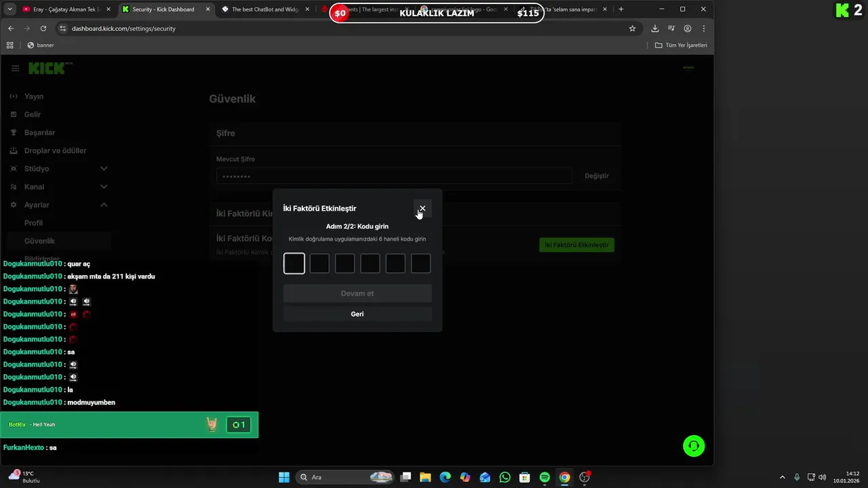Open the hamburger menu next to Kick logo
This screenshot has width=868, height=488.
[15, 68]
